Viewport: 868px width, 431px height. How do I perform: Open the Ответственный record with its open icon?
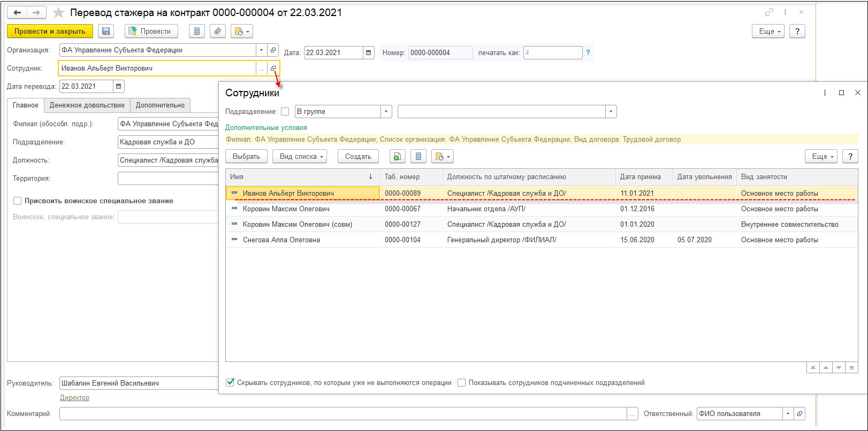(800, 413)
